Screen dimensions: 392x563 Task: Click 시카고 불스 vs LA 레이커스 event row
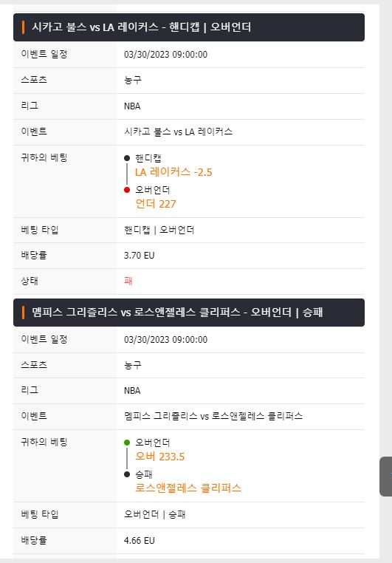[x=189, y=132]
